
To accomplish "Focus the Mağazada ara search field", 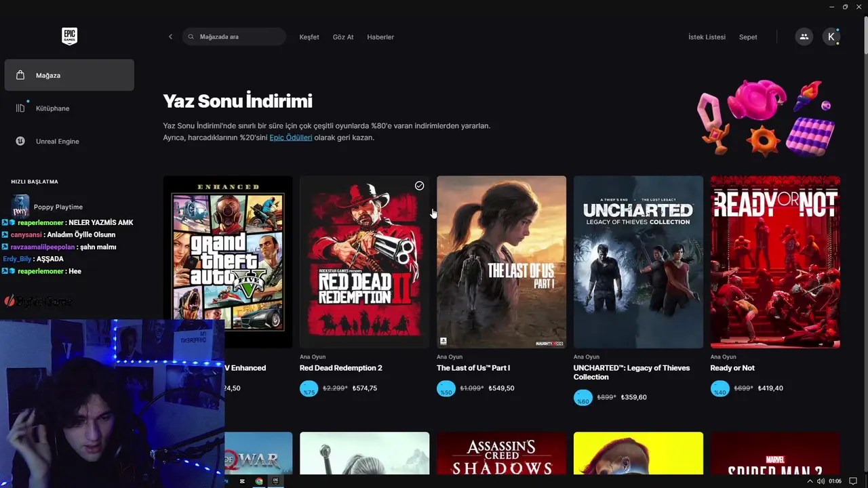I will (x=234, y=37).
